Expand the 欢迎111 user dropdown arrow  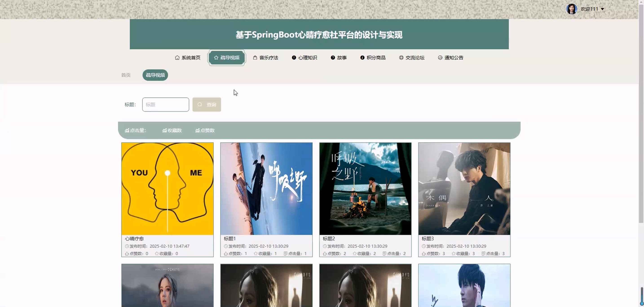point(602,9)
